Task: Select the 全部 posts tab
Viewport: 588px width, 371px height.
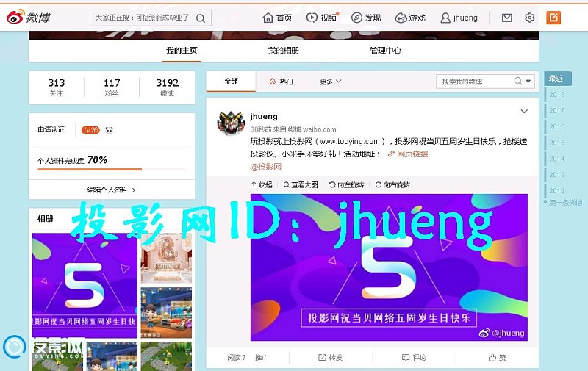Action: (231, 82)
